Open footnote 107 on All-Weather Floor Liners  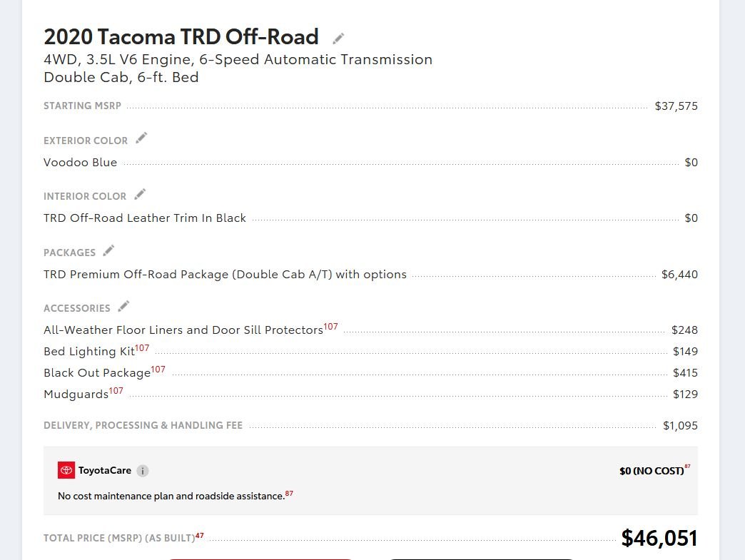(x=330, y=327)
